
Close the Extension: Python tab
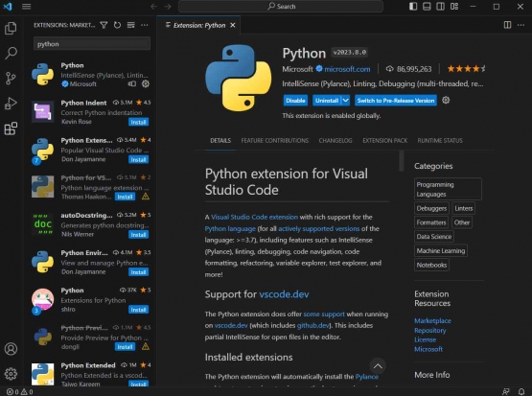click(x=233, y=25)
